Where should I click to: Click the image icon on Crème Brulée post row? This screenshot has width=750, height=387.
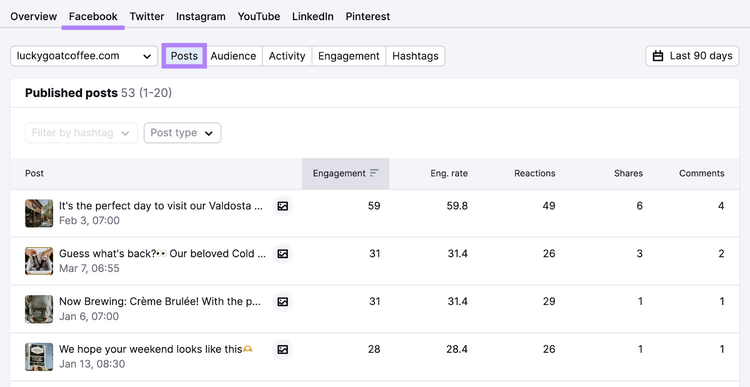pos(283,302)
